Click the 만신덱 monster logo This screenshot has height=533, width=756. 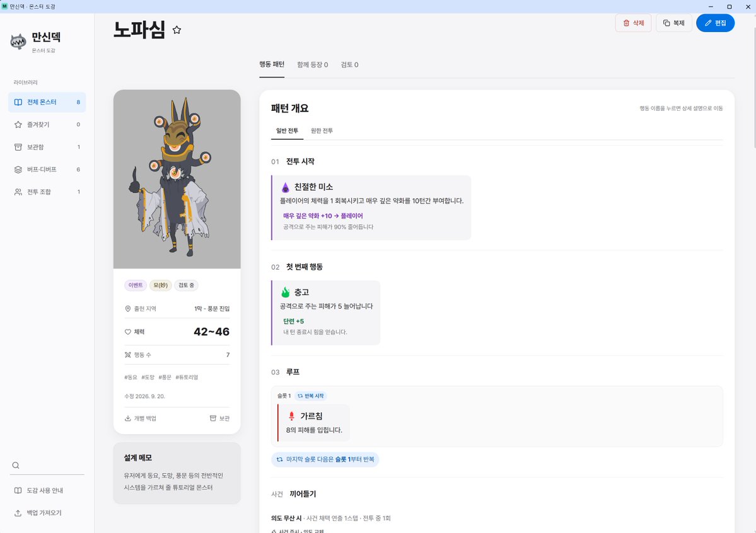[x=18, y=42]
